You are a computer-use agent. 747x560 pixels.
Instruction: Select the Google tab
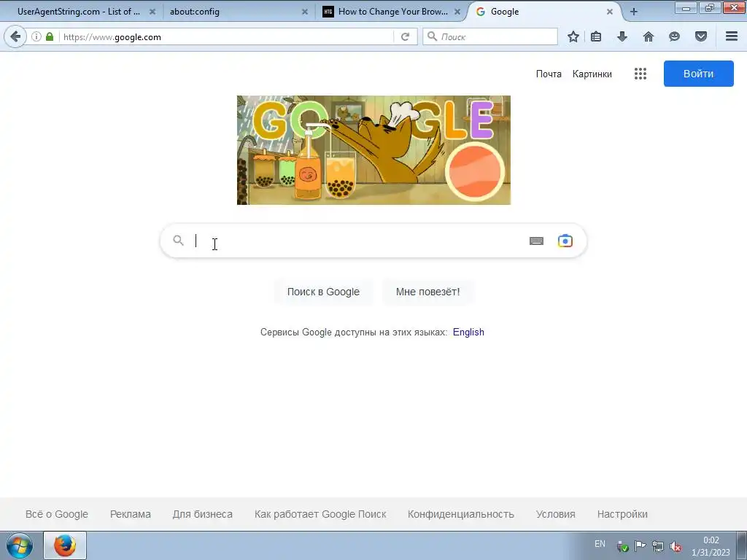pos(543,12)
